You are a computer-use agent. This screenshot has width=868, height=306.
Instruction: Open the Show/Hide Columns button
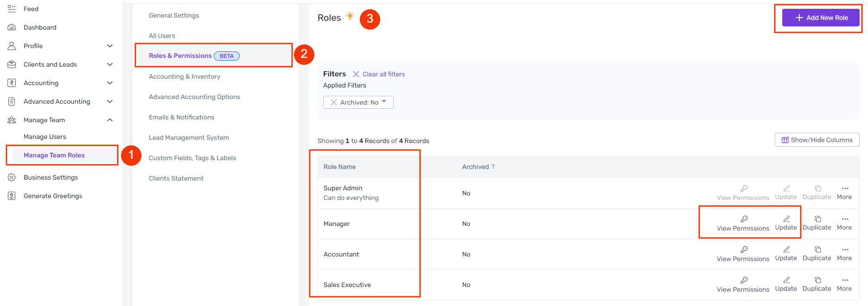click(x=817, y=140)
